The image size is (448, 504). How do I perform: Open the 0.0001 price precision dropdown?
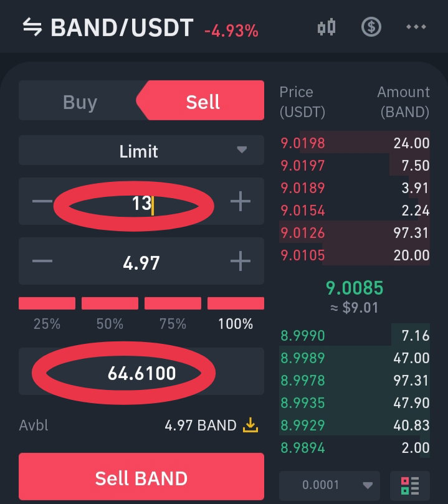pos(330,485)
